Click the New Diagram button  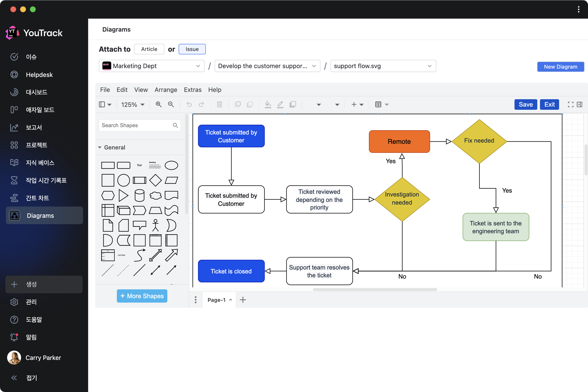(x=560, y=67)
